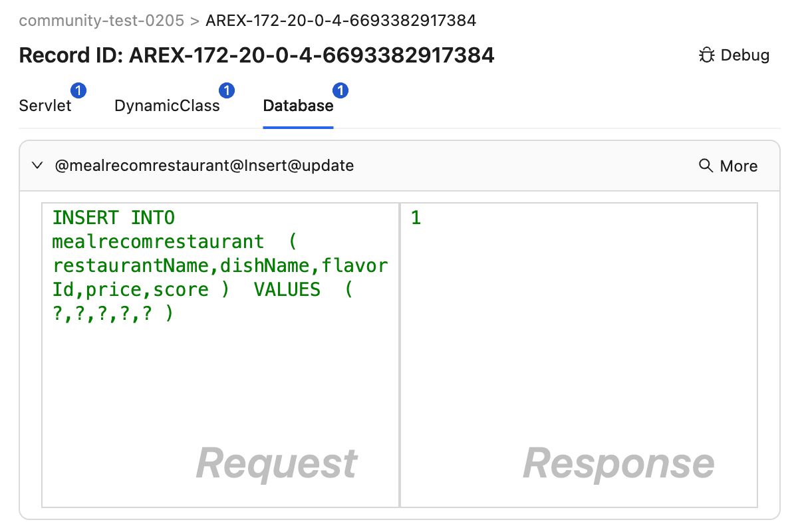
Task: Go to community-test-0205 breadcrumb
Action: coord(101,21)
